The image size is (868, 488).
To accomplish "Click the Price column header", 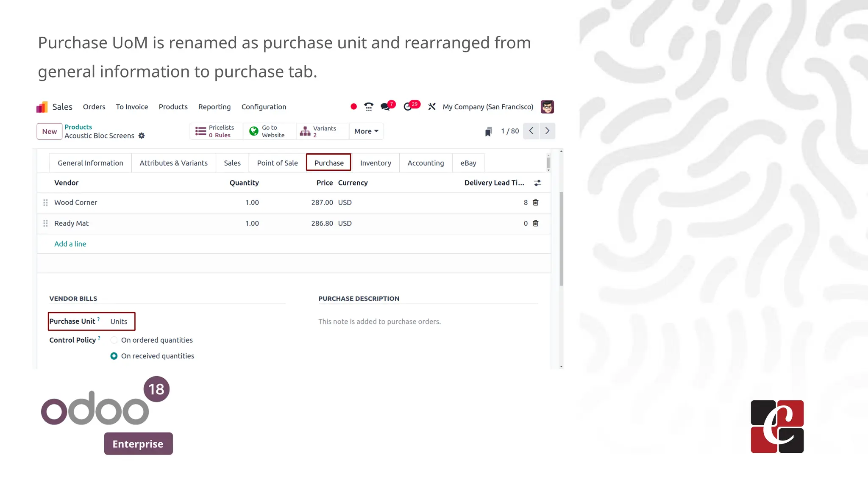I will (x=325, y=183).
